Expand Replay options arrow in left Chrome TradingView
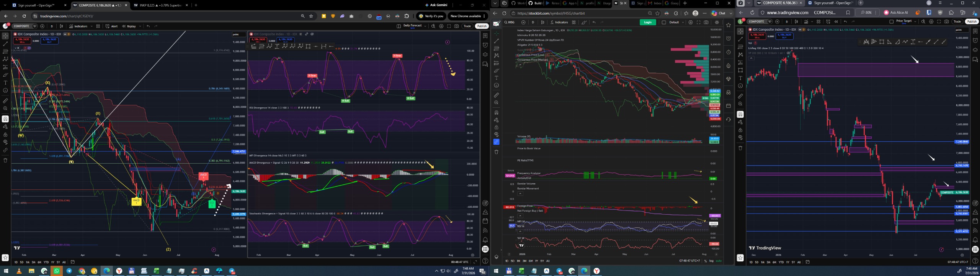Viewport: 980px width, 276px height. (x=140, y=26)
